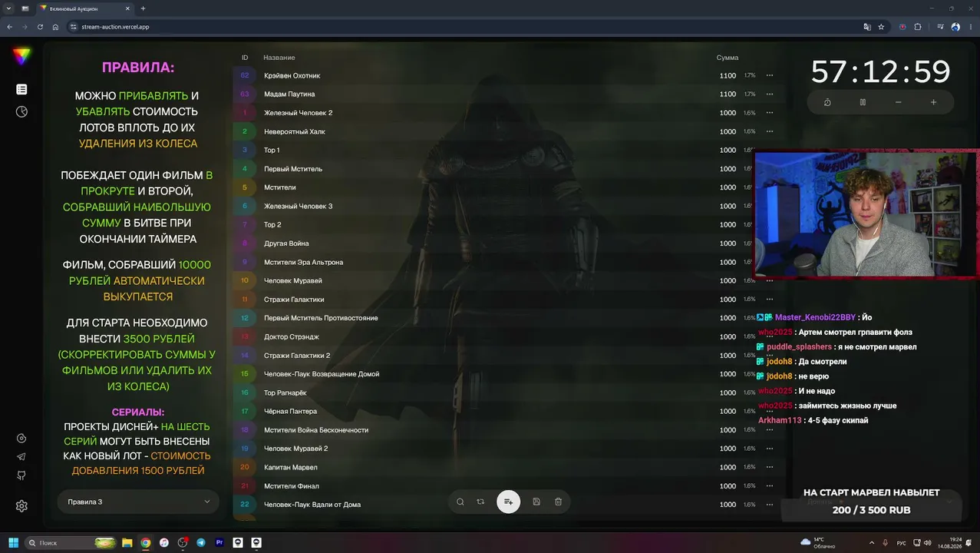980x553 pixels.
Task: Click the webcam video overlay
Action: coord(866,213)
